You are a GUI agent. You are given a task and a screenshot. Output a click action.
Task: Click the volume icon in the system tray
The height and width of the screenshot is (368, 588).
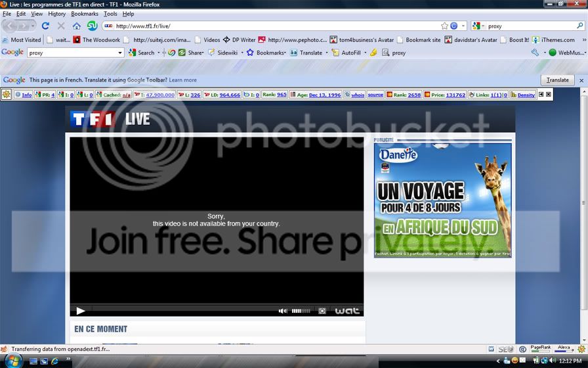coord(553,361)
